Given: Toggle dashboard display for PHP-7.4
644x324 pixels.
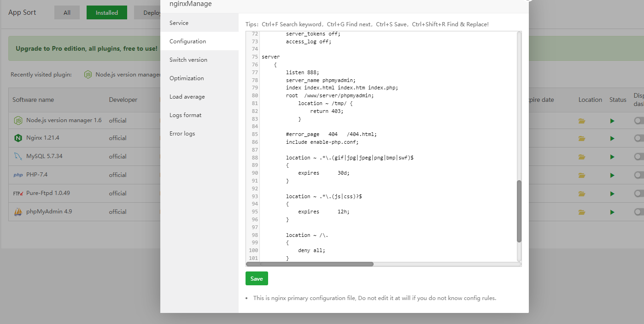Looking at the screenshot, I should (x=639, y=175).
